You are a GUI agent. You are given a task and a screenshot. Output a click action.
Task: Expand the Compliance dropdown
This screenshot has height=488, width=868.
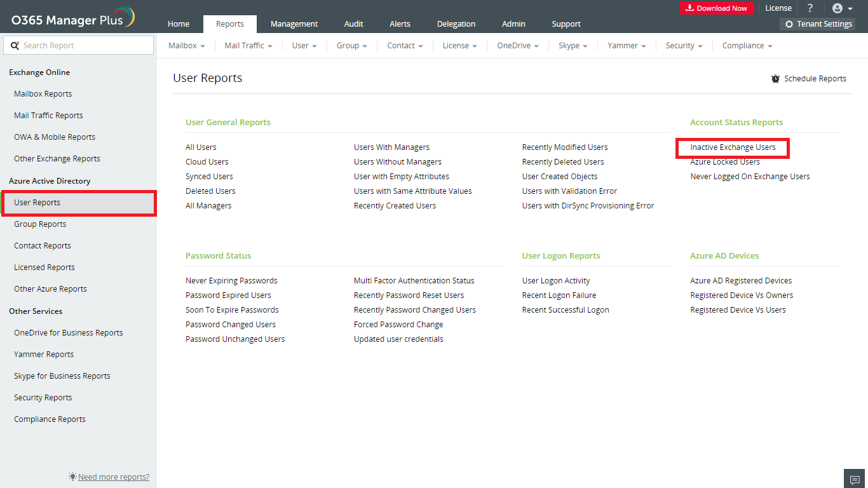(x=747, y=46)
